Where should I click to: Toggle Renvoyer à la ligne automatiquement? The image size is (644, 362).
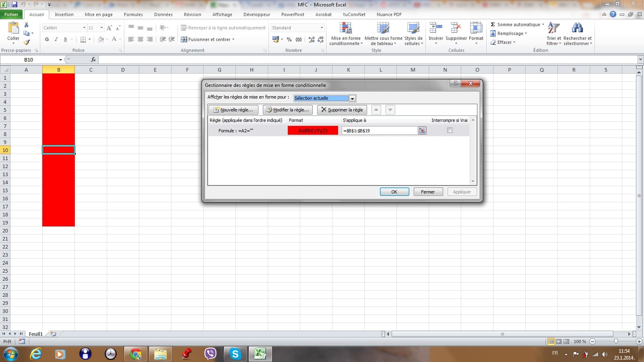[x=223, y=28]
